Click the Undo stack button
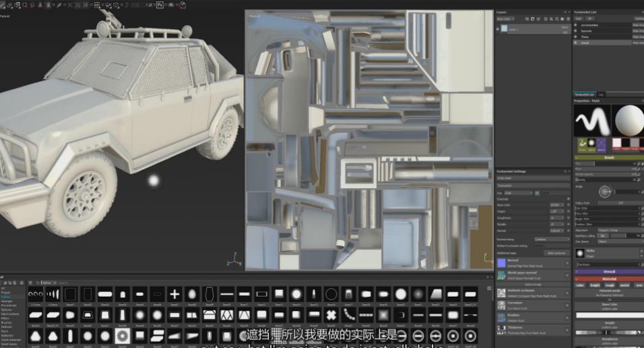 [x=533, y=178]
